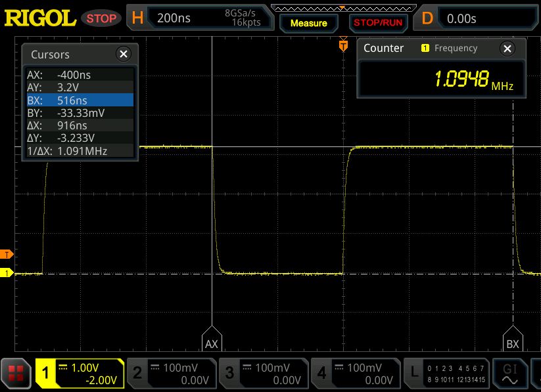Viewport: 541px width, 392px height.
Task: Select the orange D delay icon
Action: [x=427, y=18]
